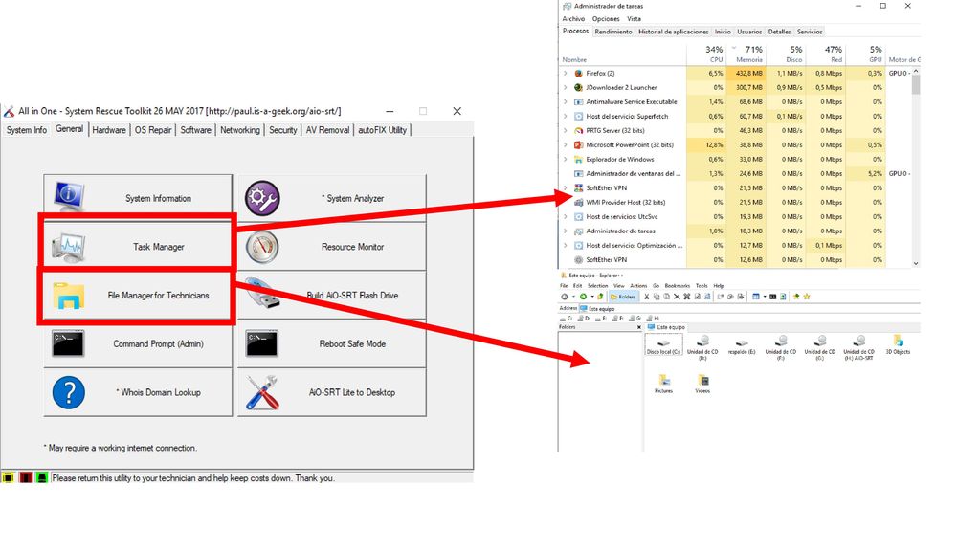Image resolution: width=980 pixels, height=551 pixels.
Task: Open Opciones menu in Administrador de tareas
Action: point(606,19)
